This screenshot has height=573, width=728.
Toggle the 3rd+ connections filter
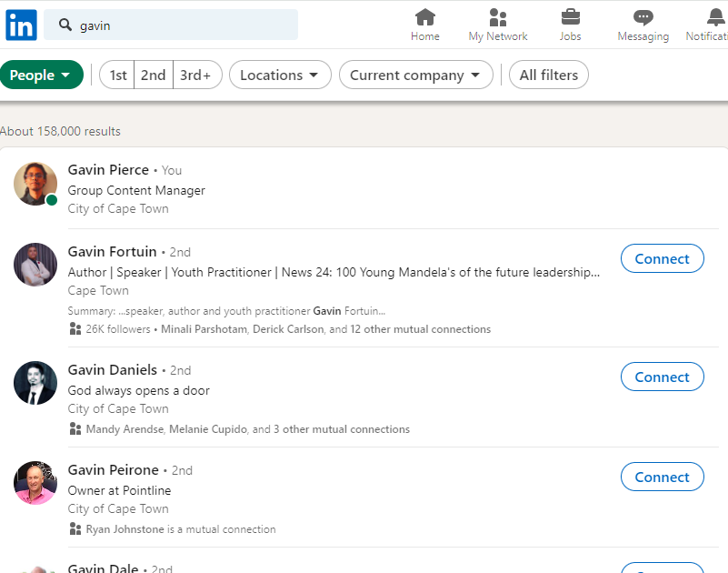pyautogui.click(x=196, y=75)
